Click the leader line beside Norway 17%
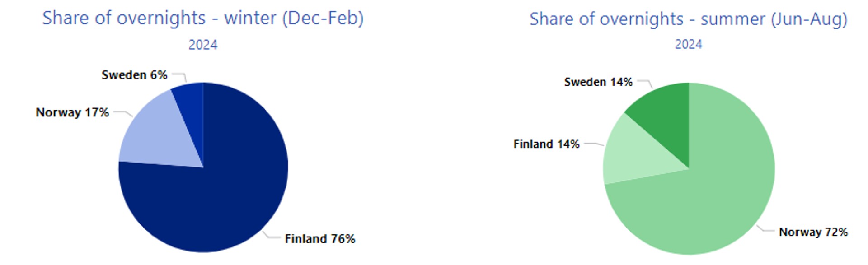868x265 pixels. (x=123, y=113)
